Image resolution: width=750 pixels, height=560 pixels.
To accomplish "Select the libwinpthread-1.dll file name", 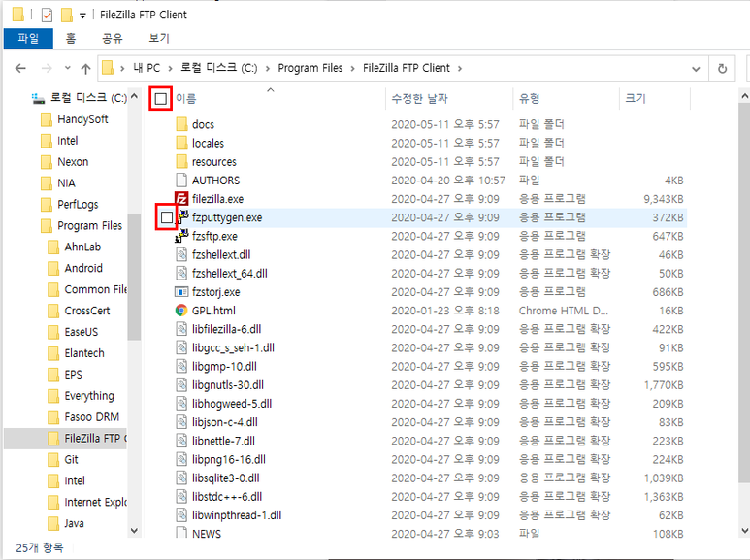I will (237, 515).
